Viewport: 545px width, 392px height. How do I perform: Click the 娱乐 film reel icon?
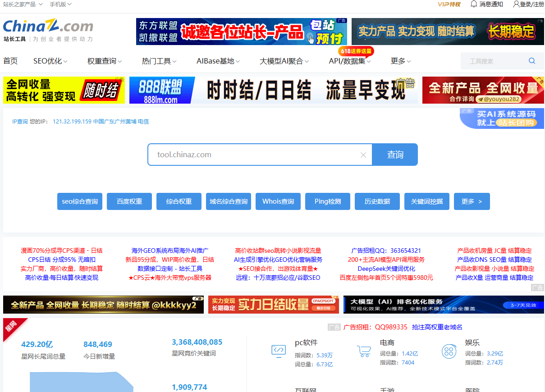coord(449,351)
